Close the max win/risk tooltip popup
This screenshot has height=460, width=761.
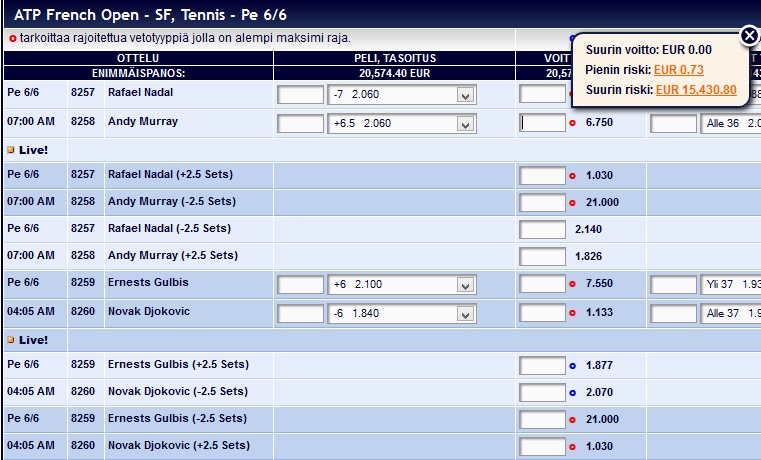(749, 35)
